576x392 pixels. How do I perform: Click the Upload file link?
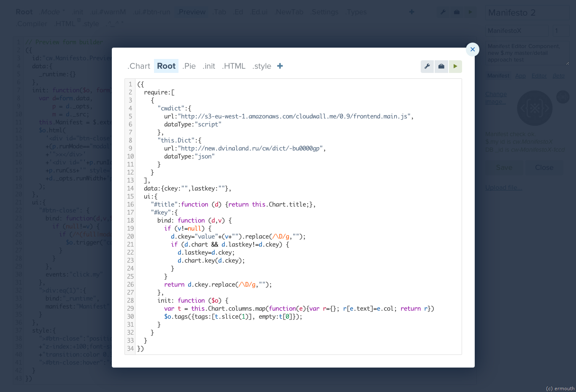point(504,188)
